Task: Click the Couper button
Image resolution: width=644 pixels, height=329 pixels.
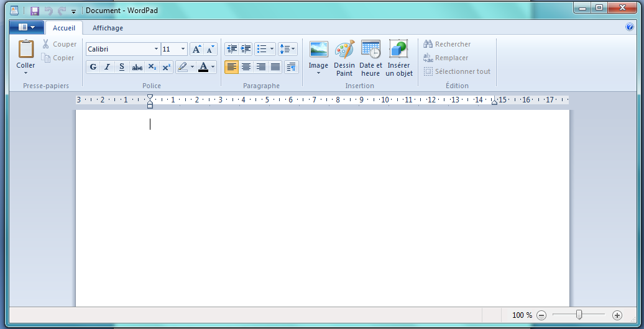Action: pos(60,44)
